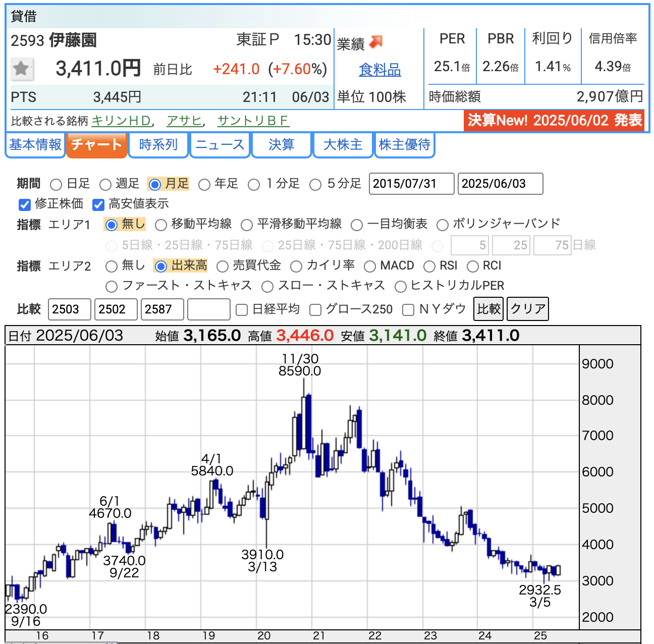This screenshot has width=654, height=644.
Task: Select RCI indicator radio
Action: coord(473,266)
